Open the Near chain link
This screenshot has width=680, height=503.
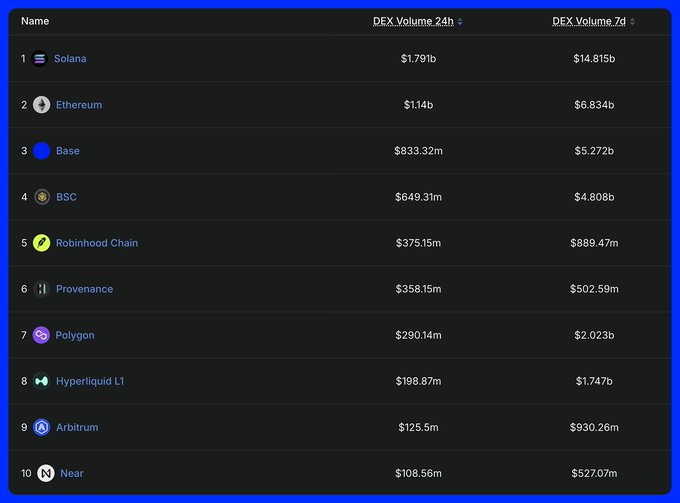coord(72,473)
